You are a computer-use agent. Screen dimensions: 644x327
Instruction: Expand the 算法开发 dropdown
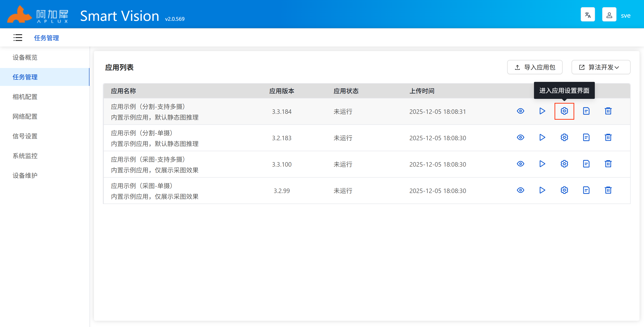pos(600,67)
